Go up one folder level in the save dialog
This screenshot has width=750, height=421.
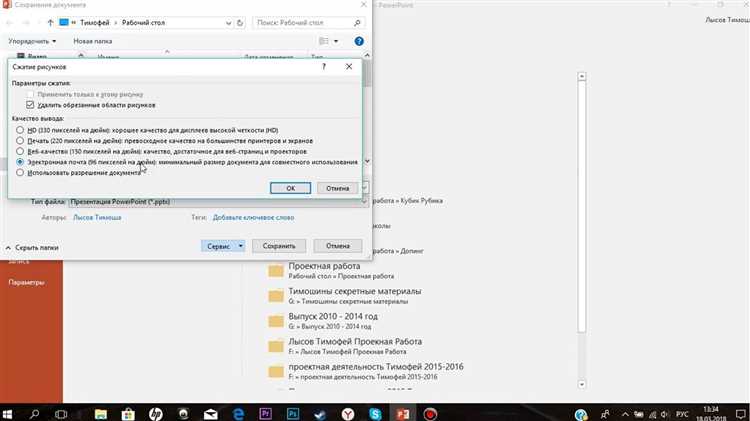(x=50, y=22)
